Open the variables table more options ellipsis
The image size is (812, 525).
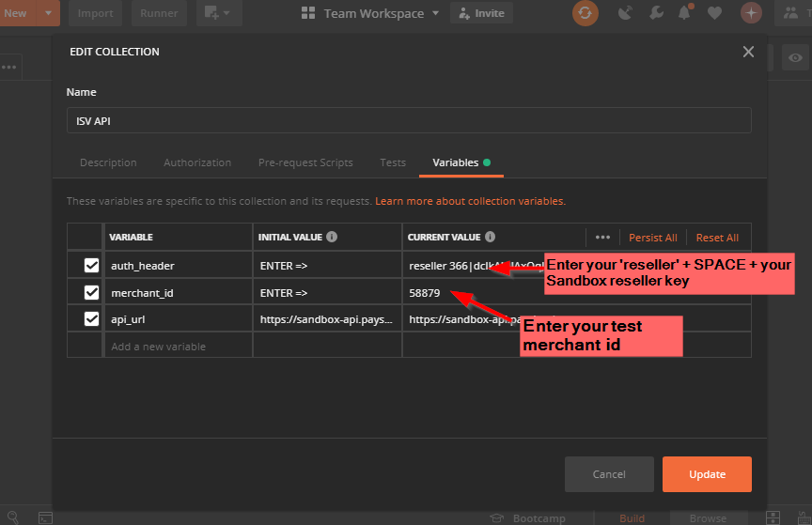click(x=602, y=237)
